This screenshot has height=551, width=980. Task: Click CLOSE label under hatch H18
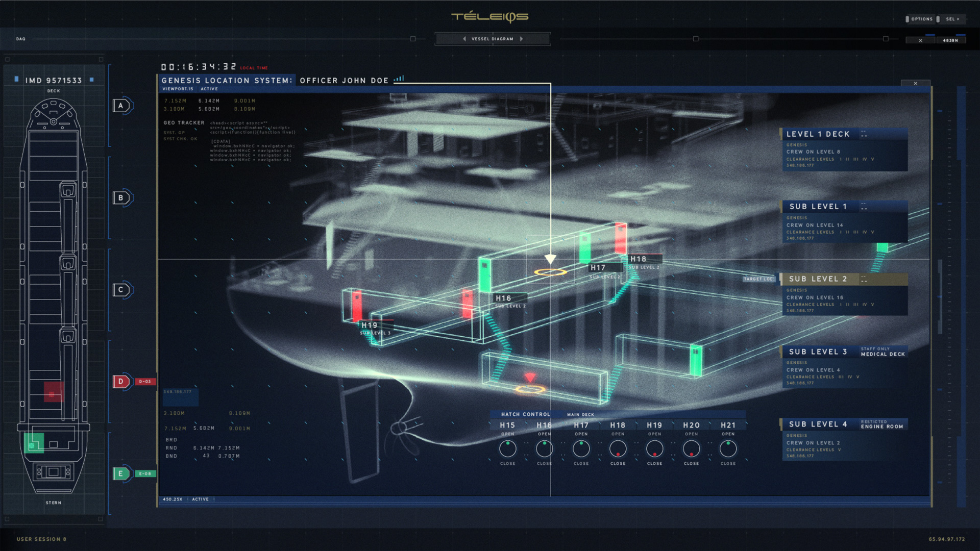618,464
